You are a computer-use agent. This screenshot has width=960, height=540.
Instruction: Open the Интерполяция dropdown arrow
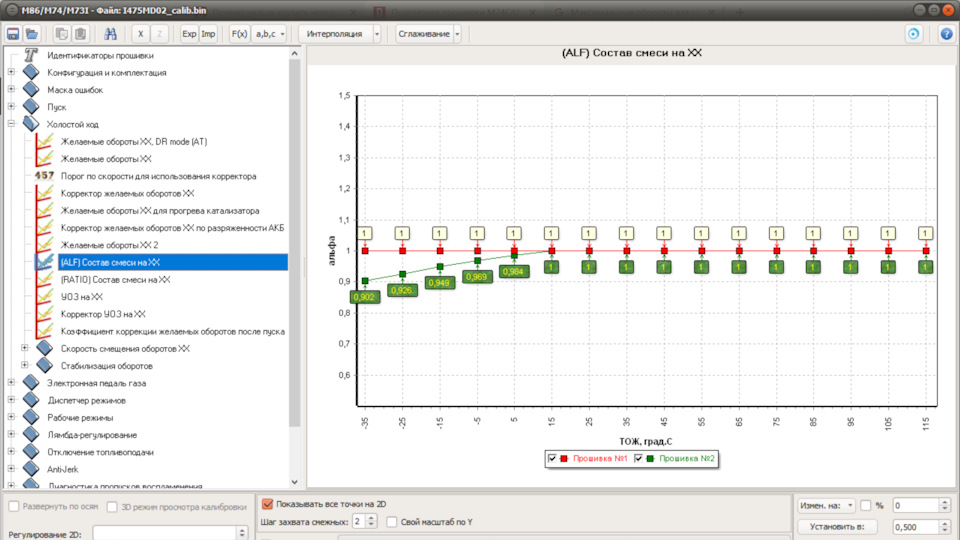(377, 34)
